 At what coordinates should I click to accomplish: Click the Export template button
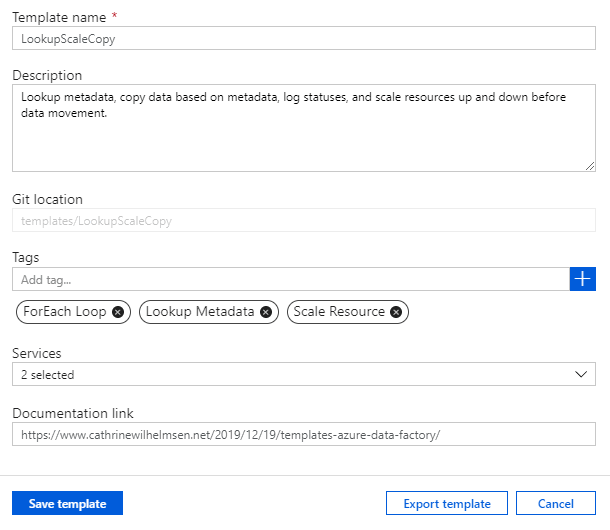[446, 503]
